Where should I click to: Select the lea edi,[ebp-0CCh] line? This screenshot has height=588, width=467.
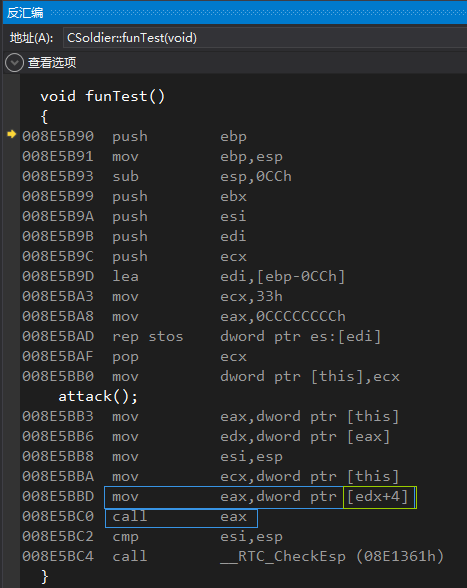tap(183, 276)
